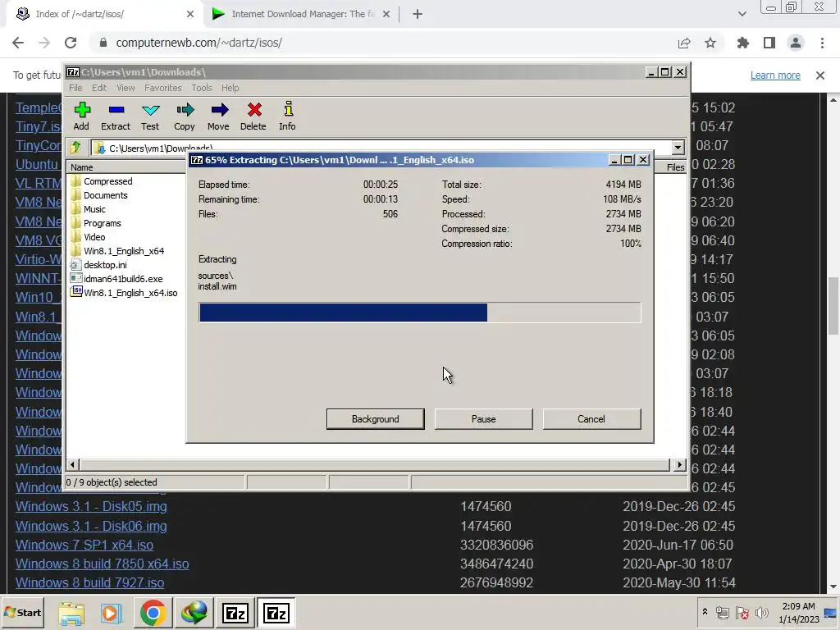
Task: Click the Info toolbar icon
Action: tap(288, 116)
